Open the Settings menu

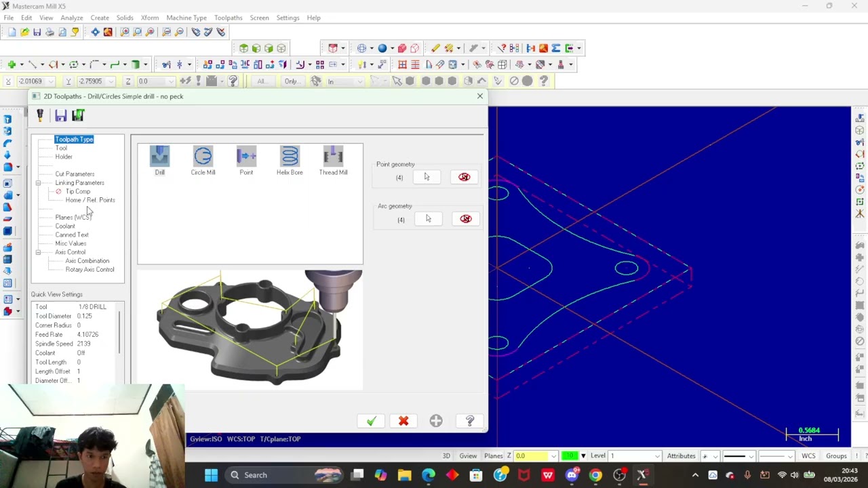pos(288,18)
